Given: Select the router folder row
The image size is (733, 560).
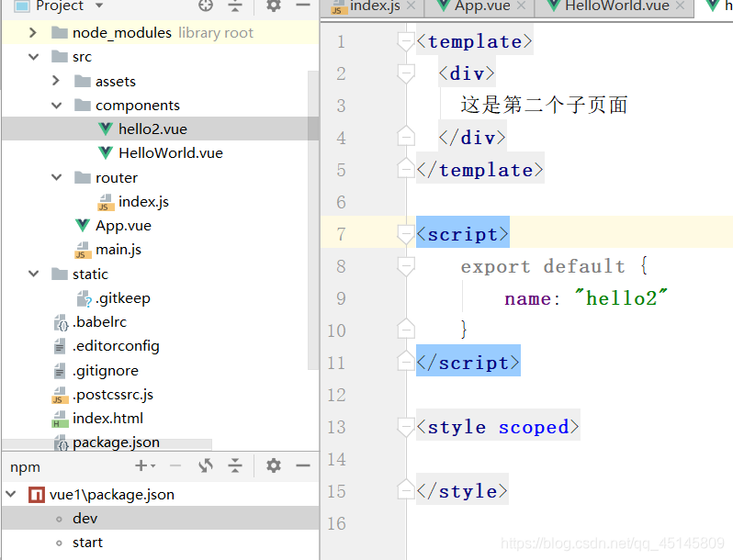Looking at the screenshot, I should tap(161, 177).
